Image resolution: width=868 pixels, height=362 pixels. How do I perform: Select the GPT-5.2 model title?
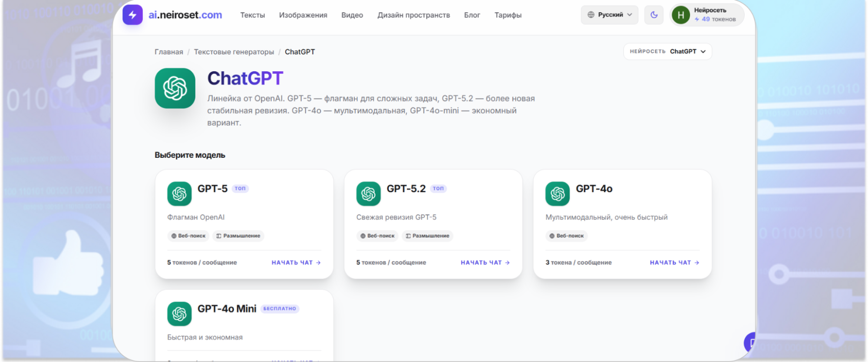coord(406,189)
